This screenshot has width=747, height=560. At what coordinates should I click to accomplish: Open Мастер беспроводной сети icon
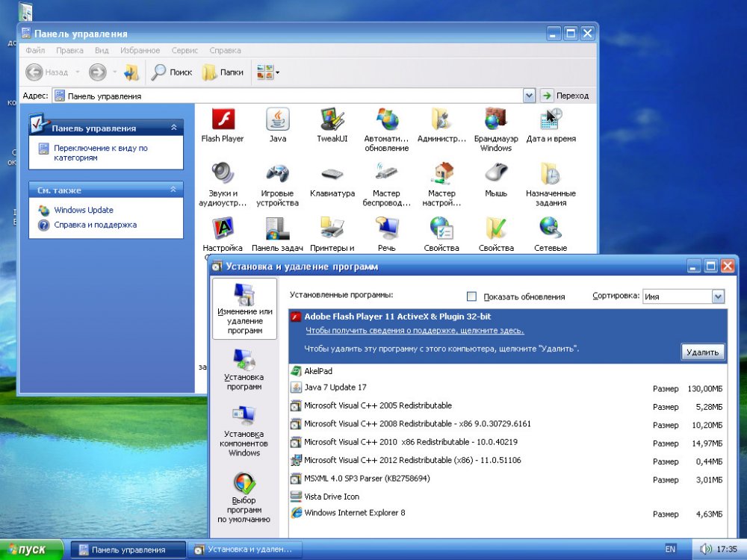pos(386,184)
